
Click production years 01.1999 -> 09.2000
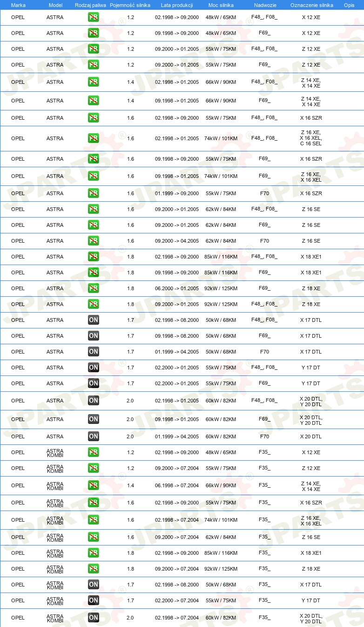tap(177, 193)
